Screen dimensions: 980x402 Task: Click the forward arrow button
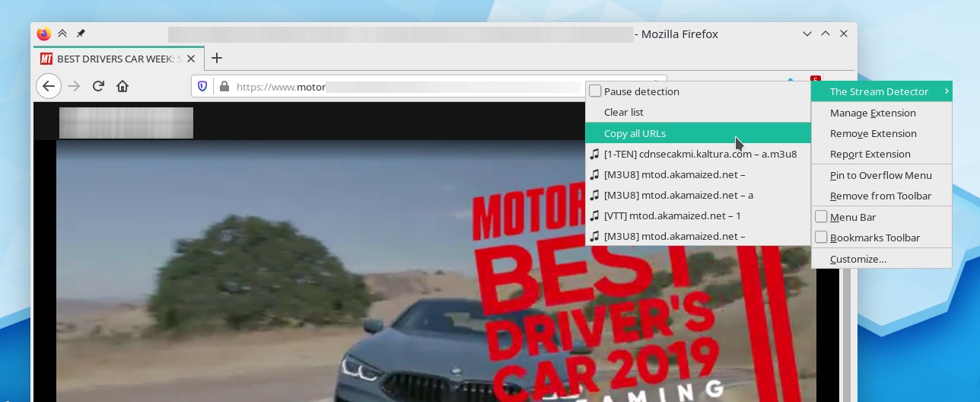74,86
